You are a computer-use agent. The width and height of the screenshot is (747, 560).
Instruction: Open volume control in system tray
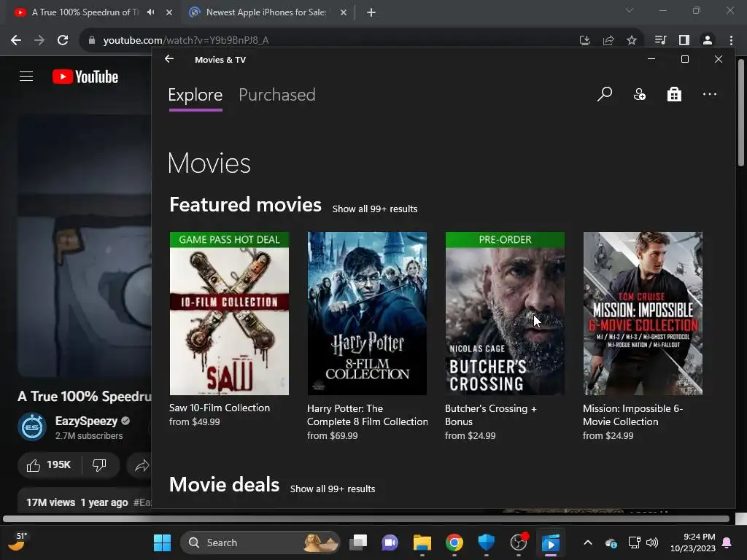(652, 542)
